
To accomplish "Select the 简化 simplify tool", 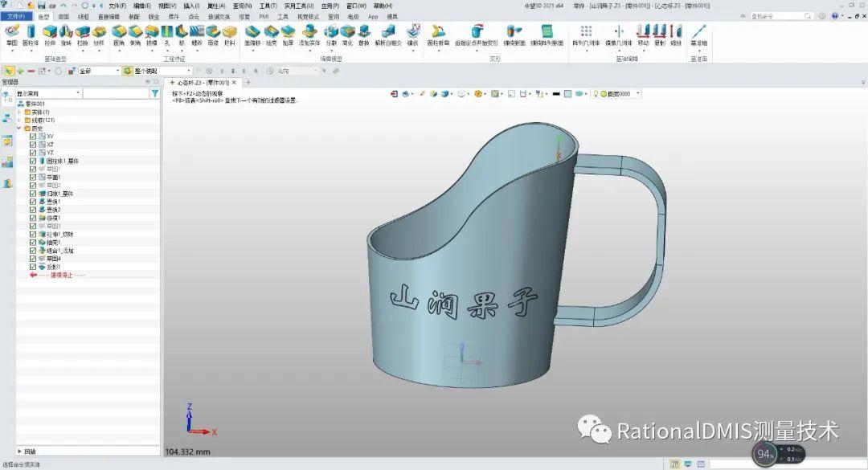I will (347, 35).
